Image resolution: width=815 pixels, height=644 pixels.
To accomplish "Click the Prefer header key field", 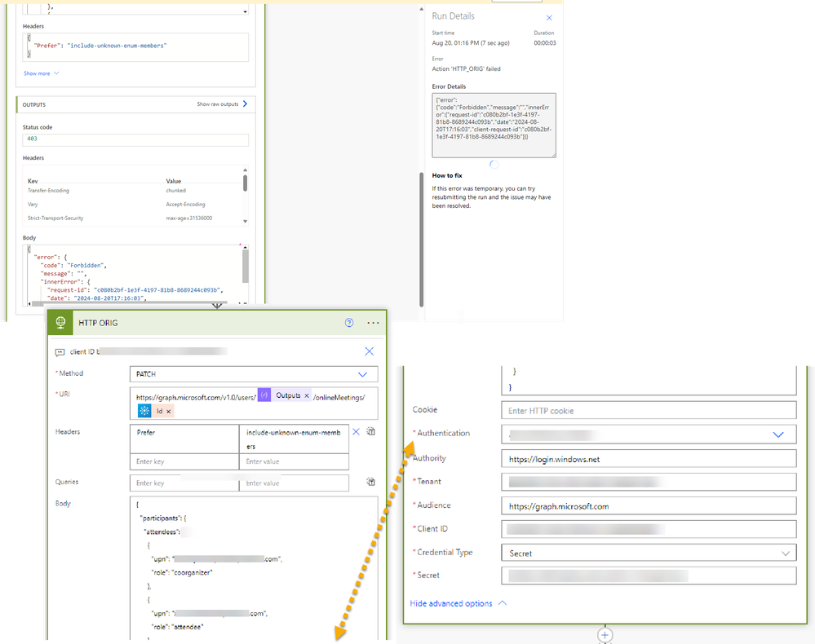I will point(184,439).
